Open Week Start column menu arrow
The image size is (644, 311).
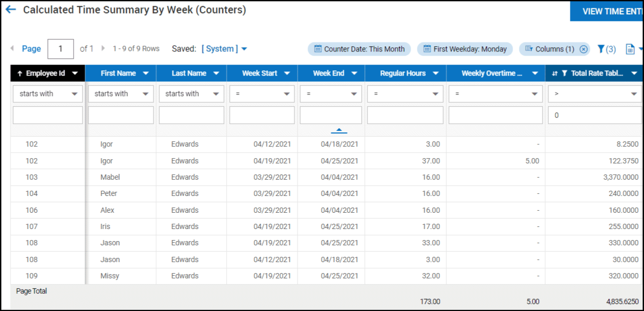287,74
